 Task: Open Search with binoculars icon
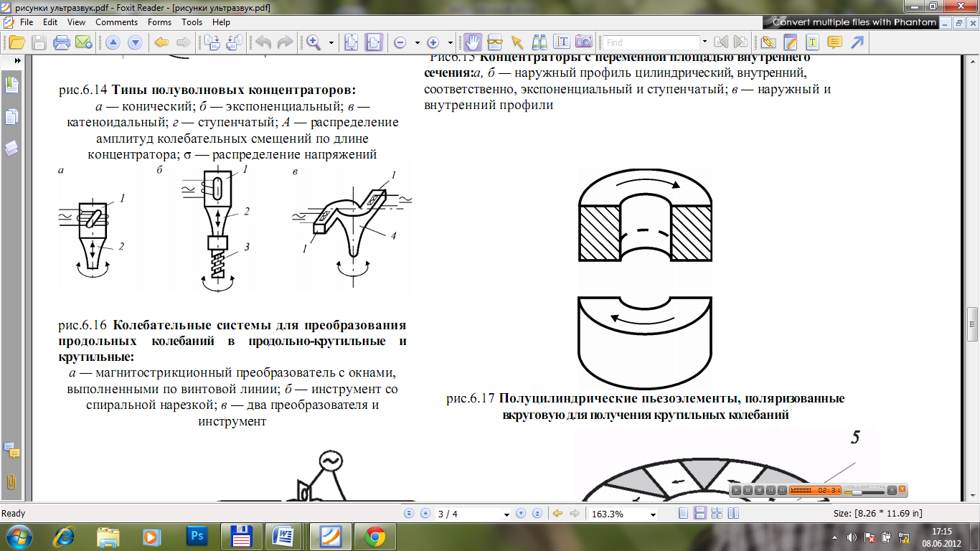tap(540, 42)
